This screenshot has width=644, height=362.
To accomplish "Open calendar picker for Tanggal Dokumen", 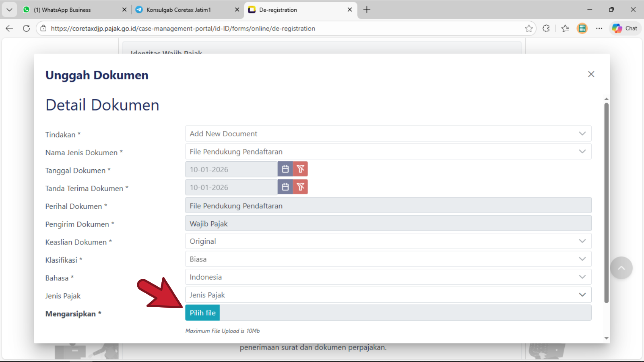I will [x=285, y=169].
